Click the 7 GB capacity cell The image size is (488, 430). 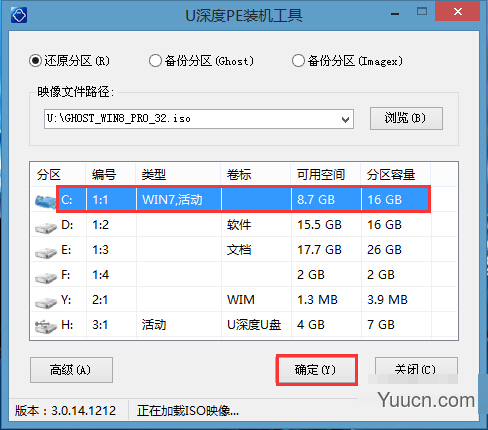click(381, 325)
